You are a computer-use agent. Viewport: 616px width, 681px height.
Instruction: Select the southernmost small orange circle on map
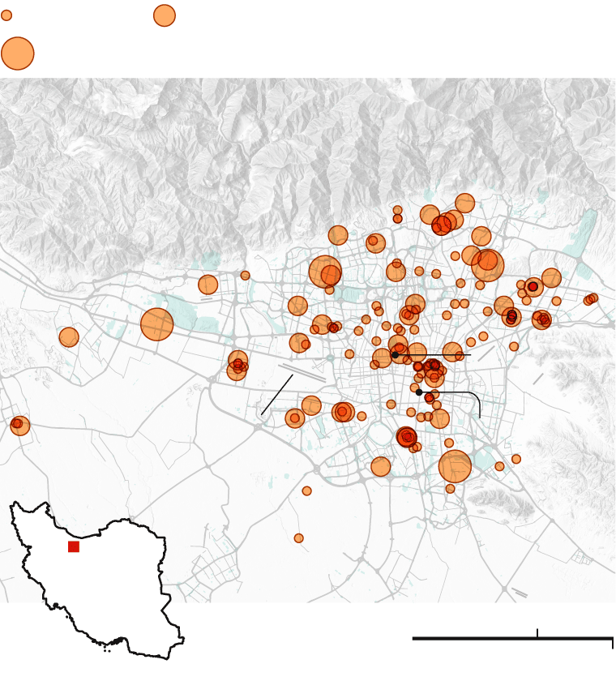click(x=299, y=538)
